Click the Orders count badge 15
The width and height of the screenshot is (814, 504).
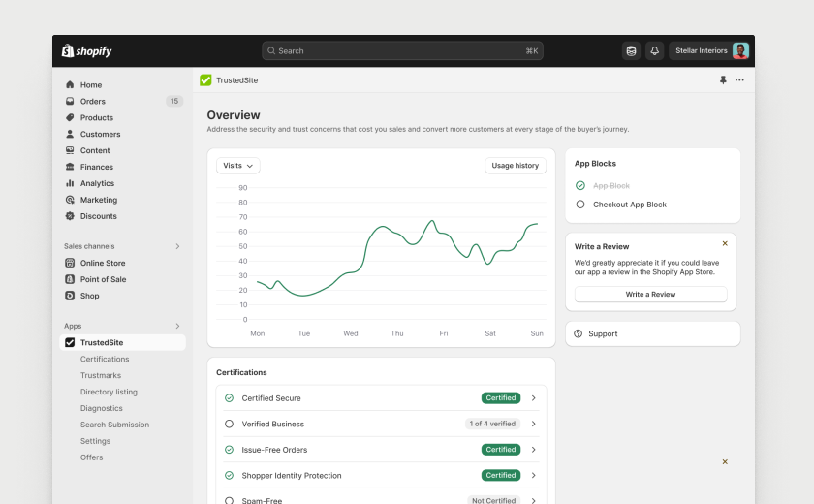174,101
